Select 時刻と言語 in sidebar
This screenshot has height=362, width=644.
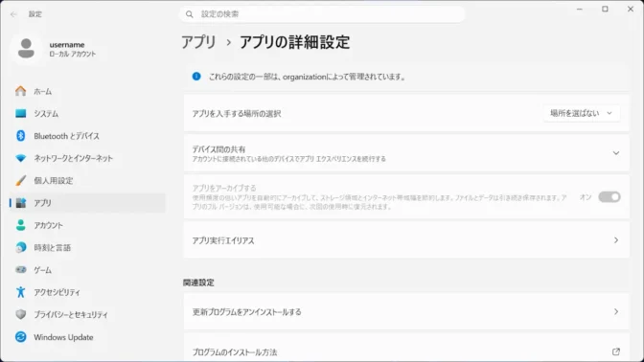pos(87,247)
